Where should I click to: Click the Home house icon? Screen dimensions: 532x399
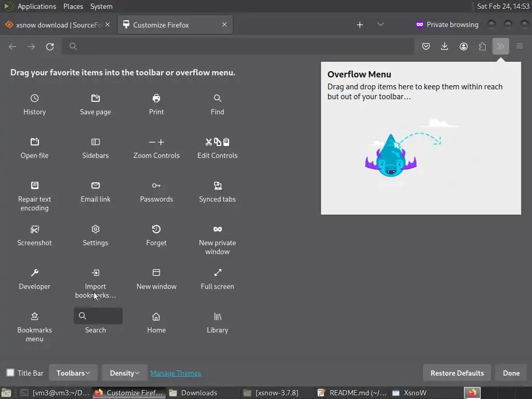(156, 316)
